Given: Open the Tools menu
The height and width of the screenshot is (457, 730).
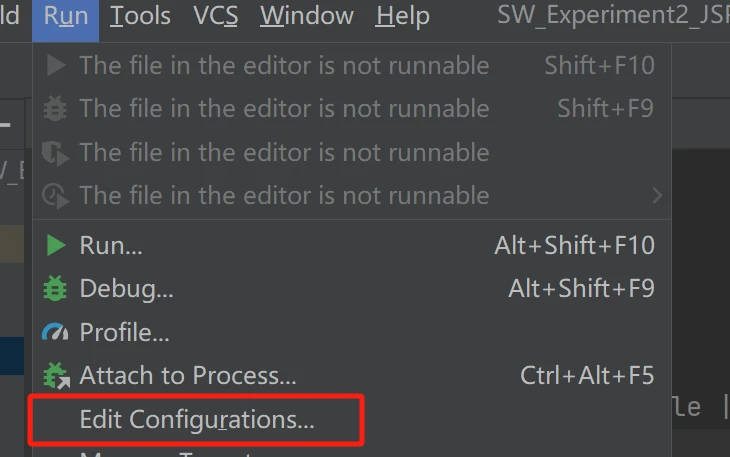Looking at the screenshot, I should pyautogui.click(x=140, y=16).
